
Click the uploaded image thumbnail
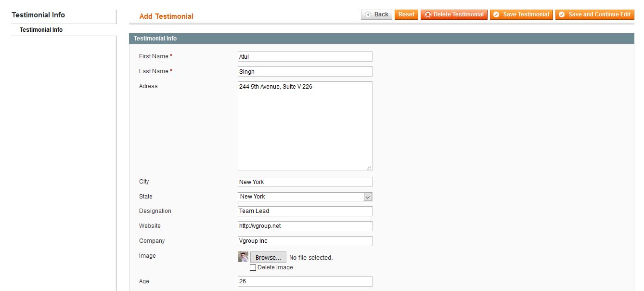pos(243,257)
